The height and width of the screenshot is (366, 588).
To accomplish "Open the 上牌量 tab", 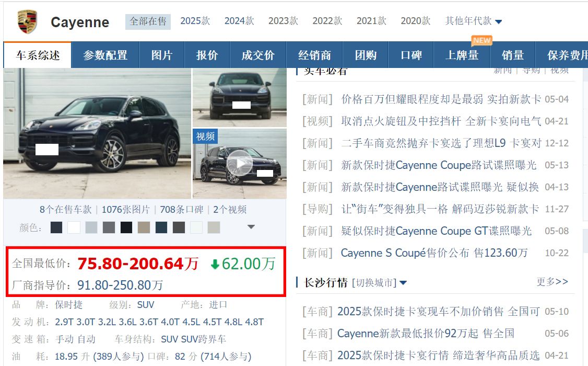I will (x=462, y=55).
